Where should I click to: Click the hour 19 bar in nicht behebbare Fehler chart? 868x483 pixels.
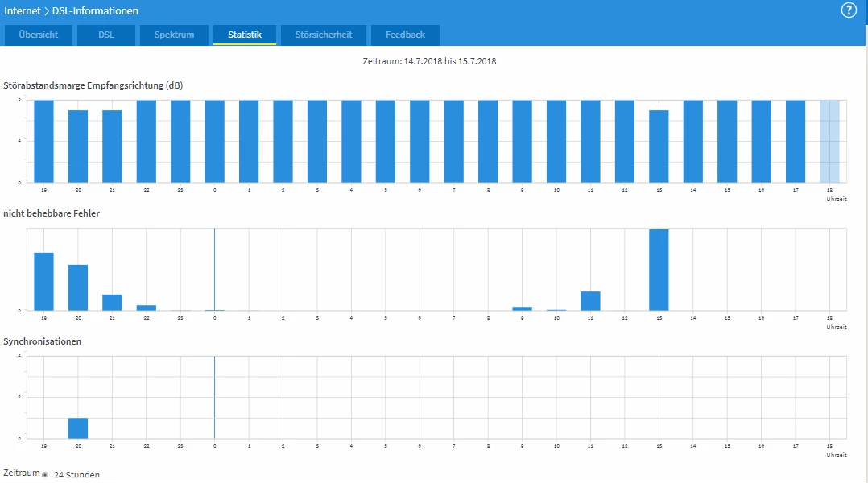(x=43, y=281)
